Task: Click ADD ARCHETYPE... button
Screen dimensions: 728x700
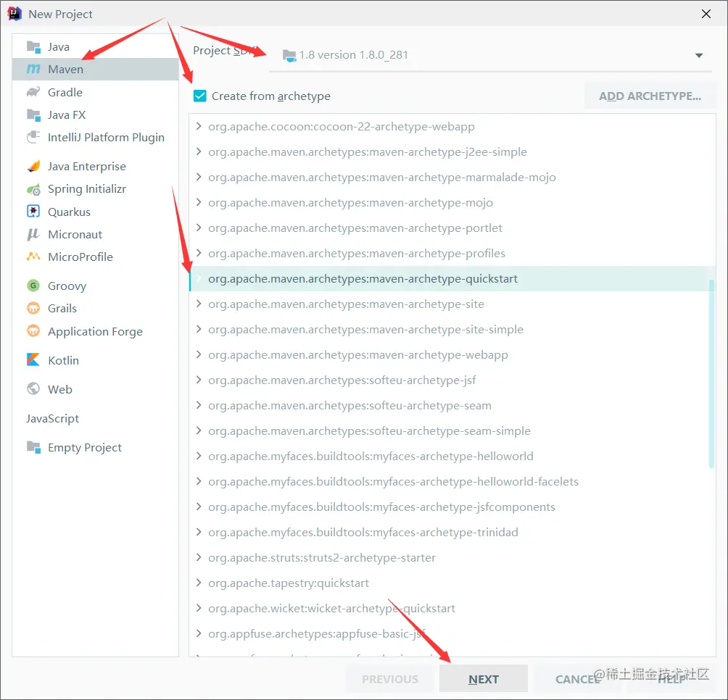Action: point(650,96)
